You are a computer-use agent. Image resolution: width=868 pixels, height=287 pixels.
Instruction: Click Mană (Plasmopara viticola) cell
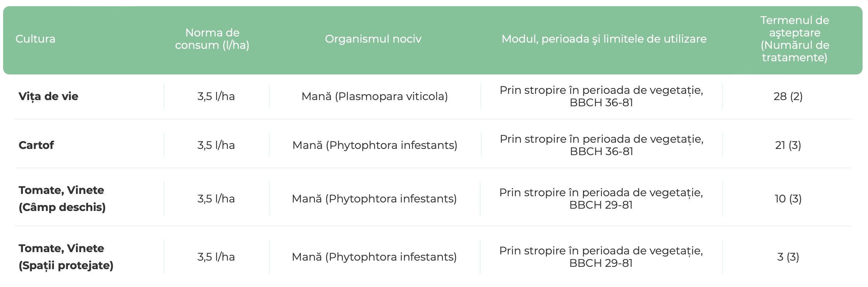click(x=375, y=96)
